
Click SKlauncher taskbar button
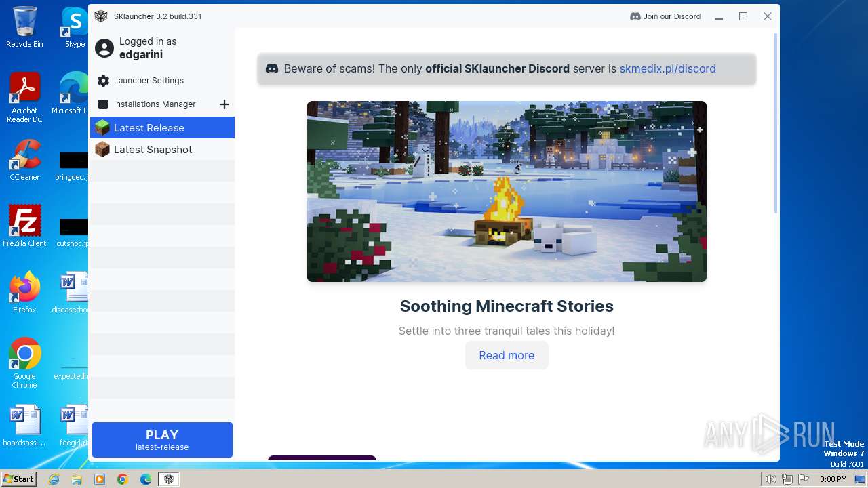click(x=168, y=479)
